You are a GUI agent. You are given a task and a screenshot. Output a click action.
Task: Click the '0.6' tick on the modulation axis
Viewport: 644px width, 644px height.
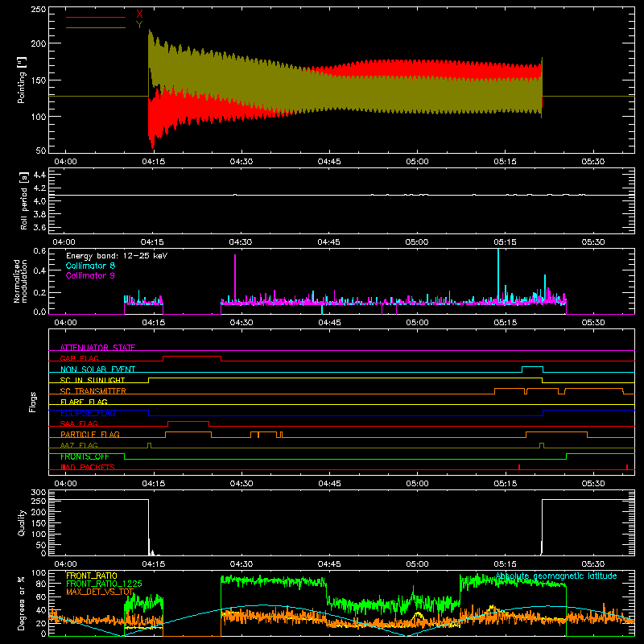(x=39, y=251)
